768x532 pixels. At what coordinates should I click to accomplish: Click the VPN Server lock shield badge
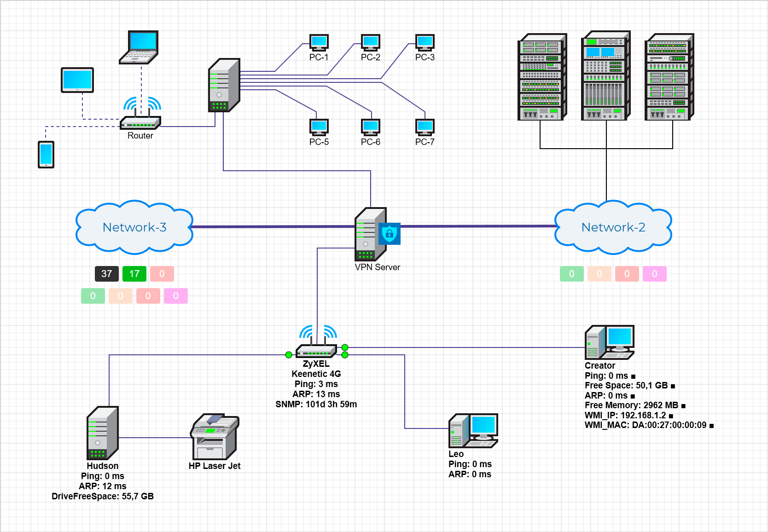pos(390,234)
